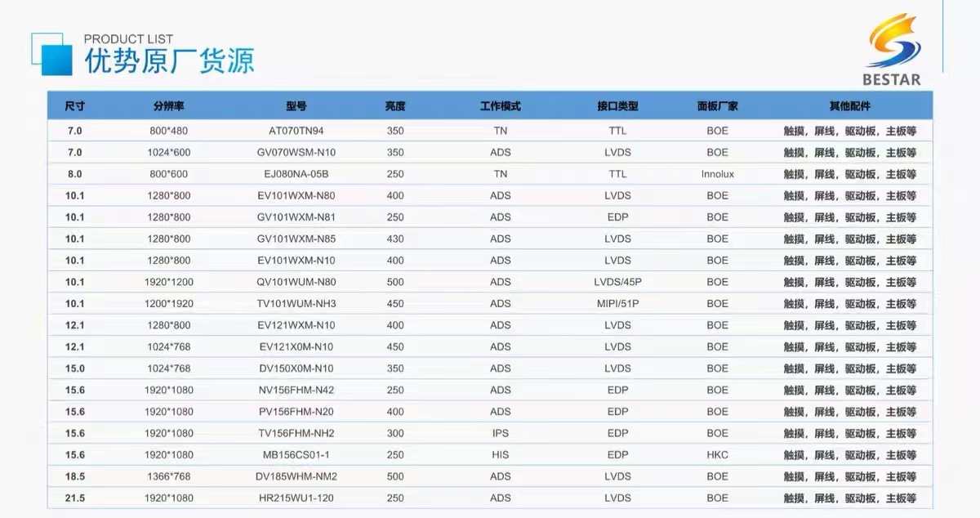
Task: Click model cell PV156FHM-N20
Action: point(296,412)
